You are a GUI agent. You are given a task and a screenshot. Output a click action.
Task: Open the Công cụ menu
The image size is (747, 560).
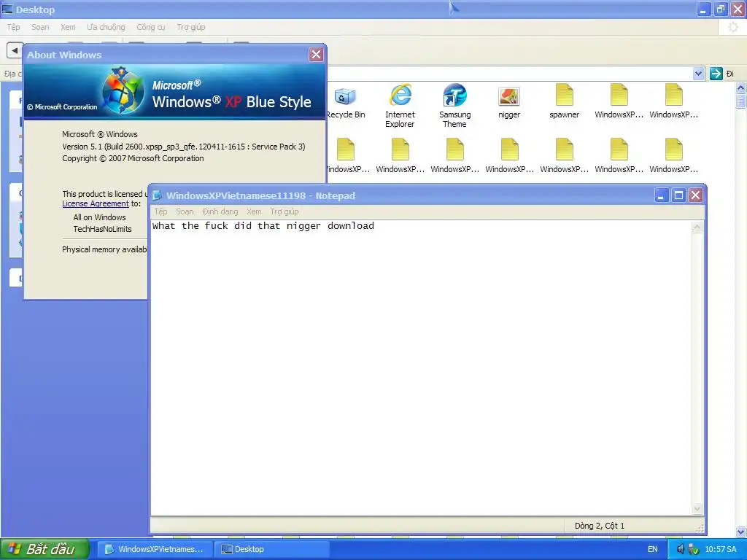[x=150, y=27]
